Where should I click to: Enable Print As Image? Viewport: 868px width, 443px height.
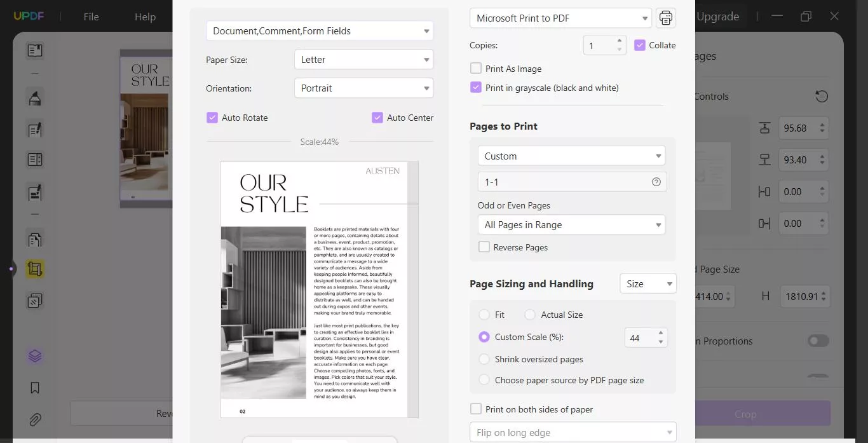tap(475, 68)
